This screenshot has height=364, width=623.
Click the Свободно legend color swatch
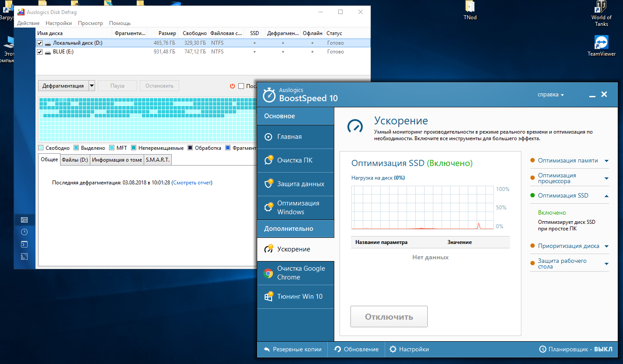(41, 148)
